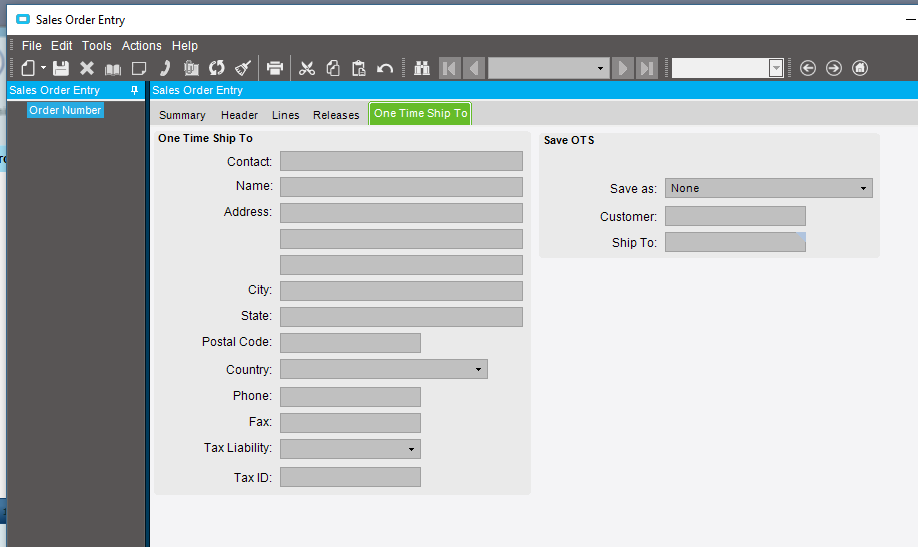
Task: Click the memo note icon
Action: point(139,69)
